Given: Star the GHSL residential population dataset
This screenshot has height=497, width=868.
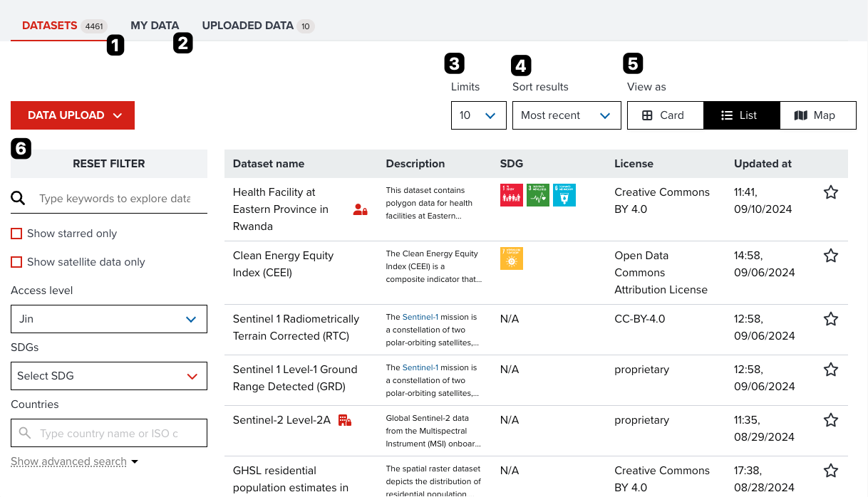Looking at the screenshot, I should coord(830,471).
